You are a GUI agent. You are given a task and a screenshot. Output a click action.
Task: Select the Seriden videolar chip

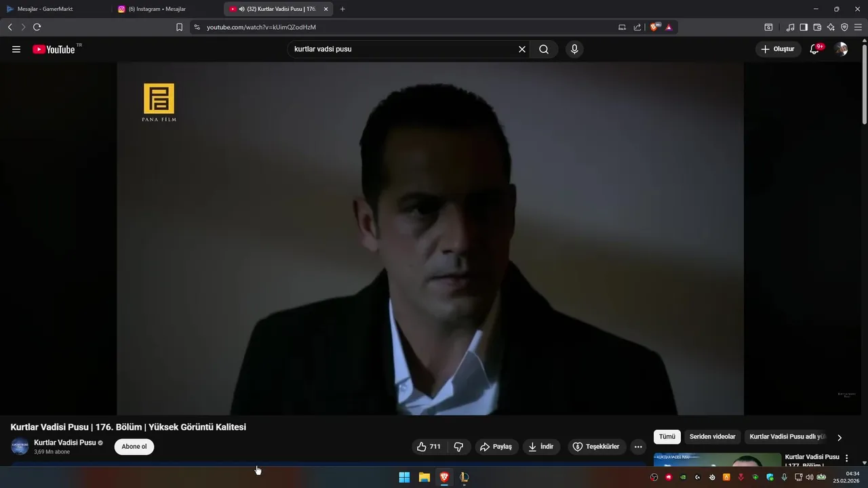tap(713, 437)
